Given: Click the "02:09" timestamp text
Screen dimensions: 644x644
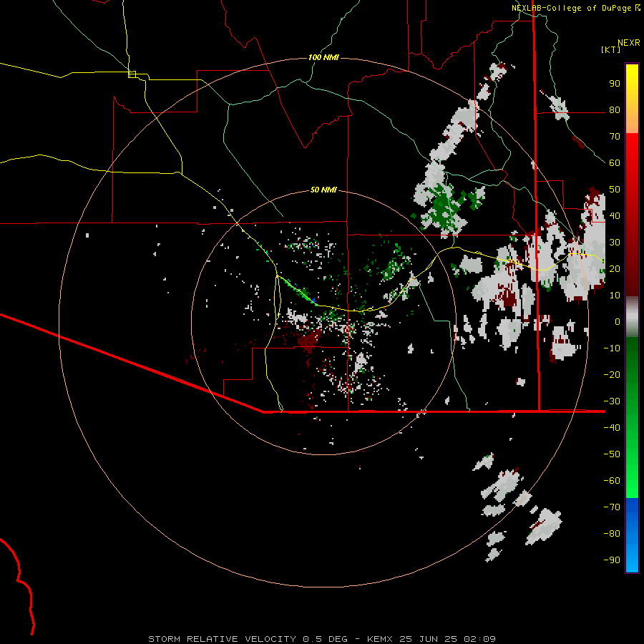Looking at the screenshot, I should tap(479, 639).
